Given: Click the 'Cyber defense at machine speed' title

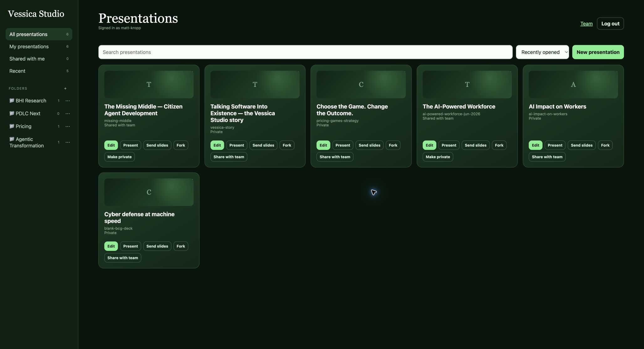Looking at the screenshot, I should tap(139, 218).
